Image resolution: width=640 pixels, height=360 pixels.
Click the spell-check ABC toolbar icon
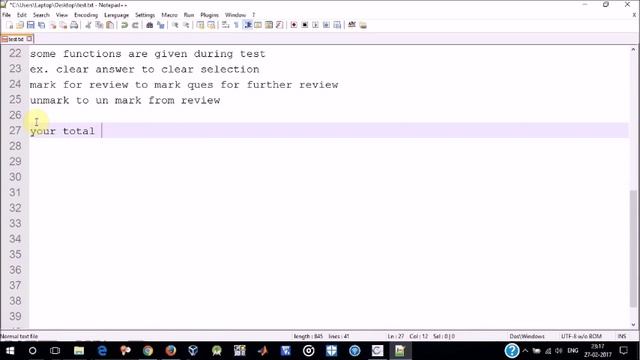pyautogui.click(x=352, y=25)
